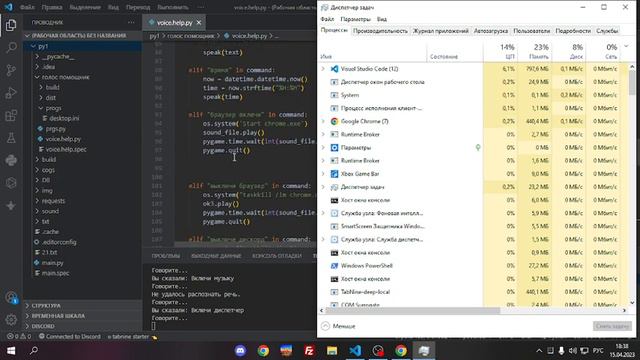The image size is (640, 360).
Task: Open the КОНСОЛЬ ОТЛАДКИ panel tab
Action: tap(277, 256)
